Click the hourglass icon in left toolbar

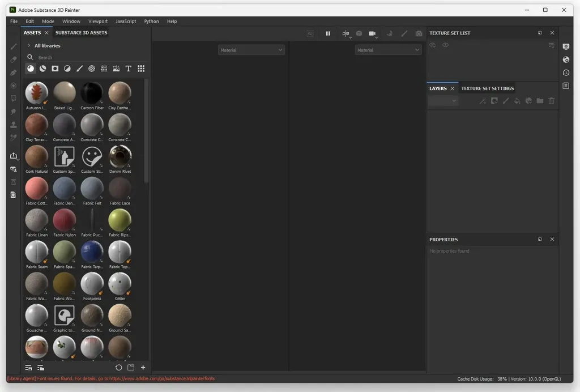point(14,182)
